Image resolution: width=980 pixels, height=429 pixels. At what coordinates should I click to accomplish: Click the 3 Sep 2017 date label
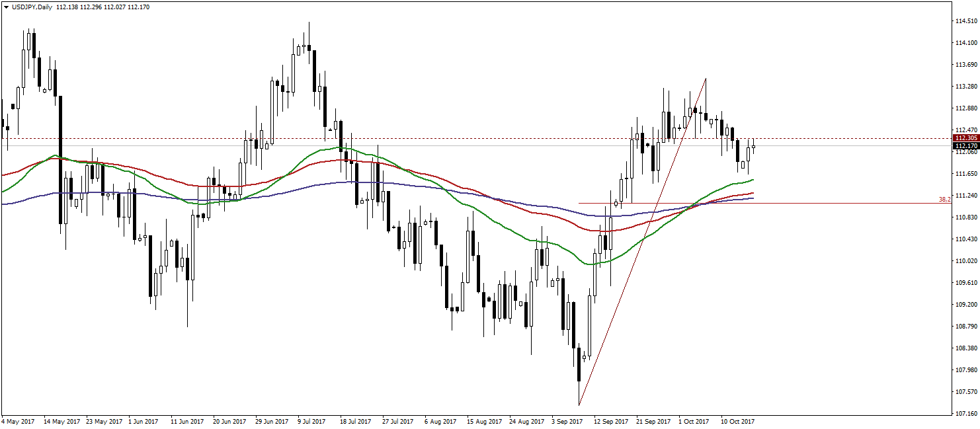coord(567,421)
